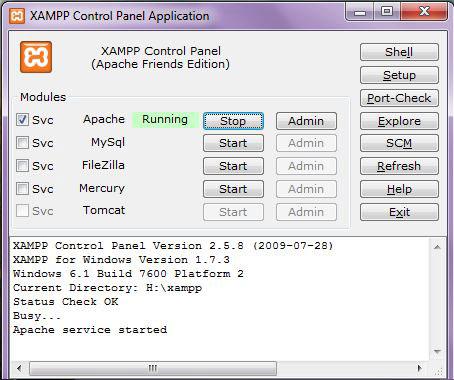This screenshot has height=380, width=454.
Task: Stop the Apache module
Action: tap(233, 121)
